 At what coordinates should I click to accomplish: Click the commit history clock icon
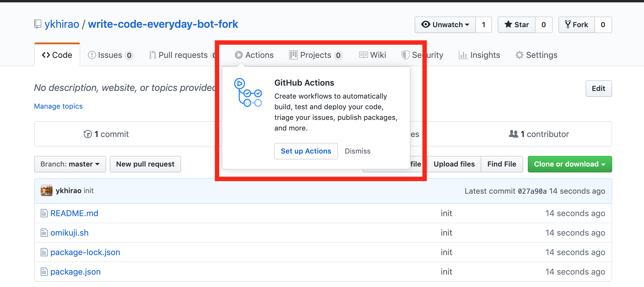click(x=88, y=134)
